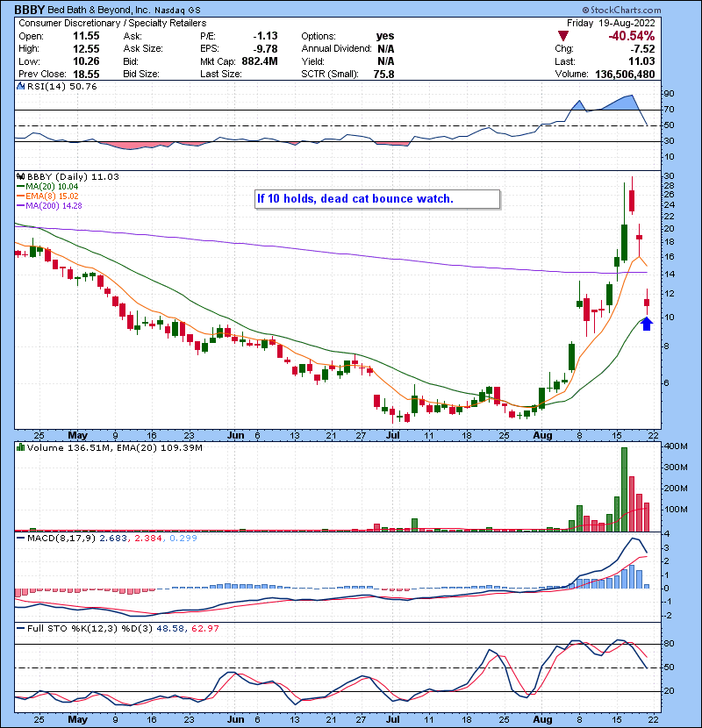Click the Open 11.55 value
The image size is (702, 728).
tap(86, 36)
